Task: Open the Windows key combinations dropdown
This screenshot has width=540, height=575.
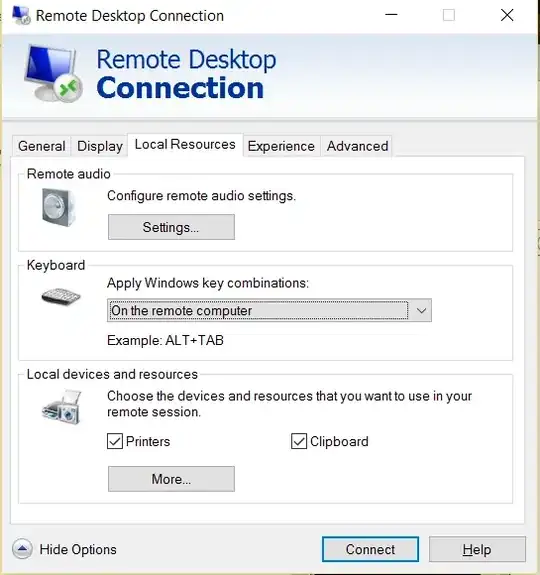Action: [269, 311]
